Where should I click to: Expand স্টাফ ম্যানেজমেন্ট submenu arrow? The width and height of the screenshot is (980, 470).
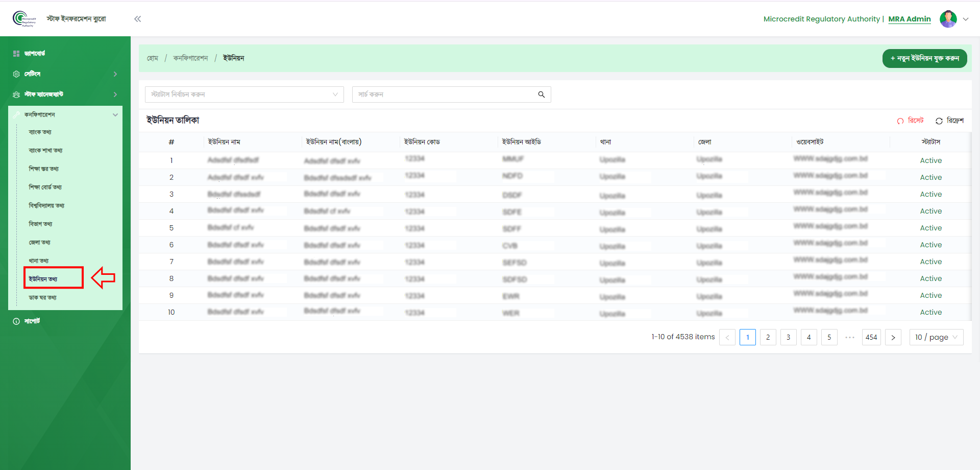click(115, 95)
